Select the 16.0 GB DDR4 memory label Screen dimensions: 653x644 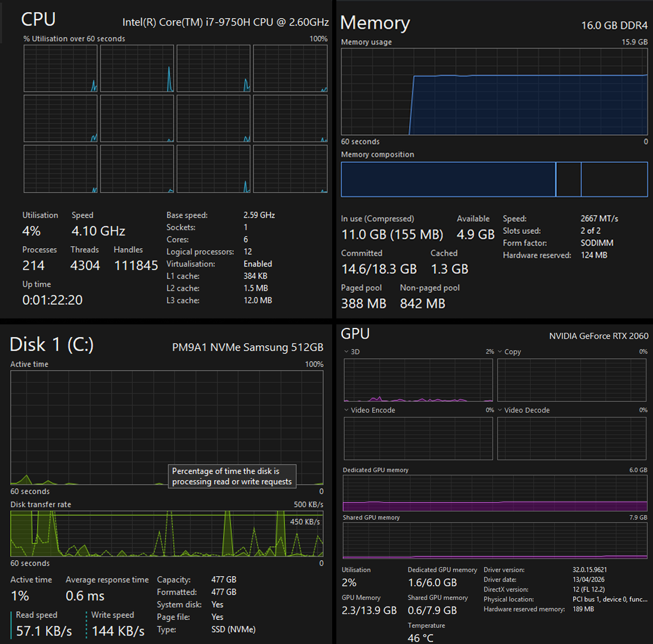click(x=614, y=26)
